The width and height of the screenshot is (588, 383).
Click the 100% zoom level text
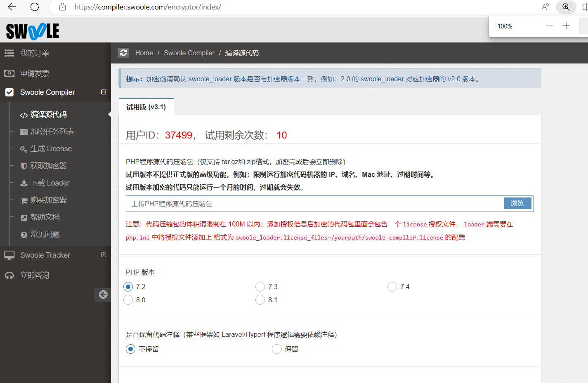click(505, 26)
